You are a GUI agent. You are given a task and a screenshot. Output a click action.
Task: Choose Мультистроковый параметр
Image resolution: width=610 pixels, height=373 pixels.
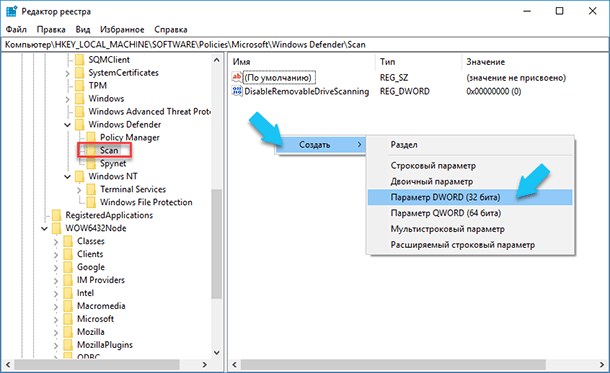click(470, 229)
